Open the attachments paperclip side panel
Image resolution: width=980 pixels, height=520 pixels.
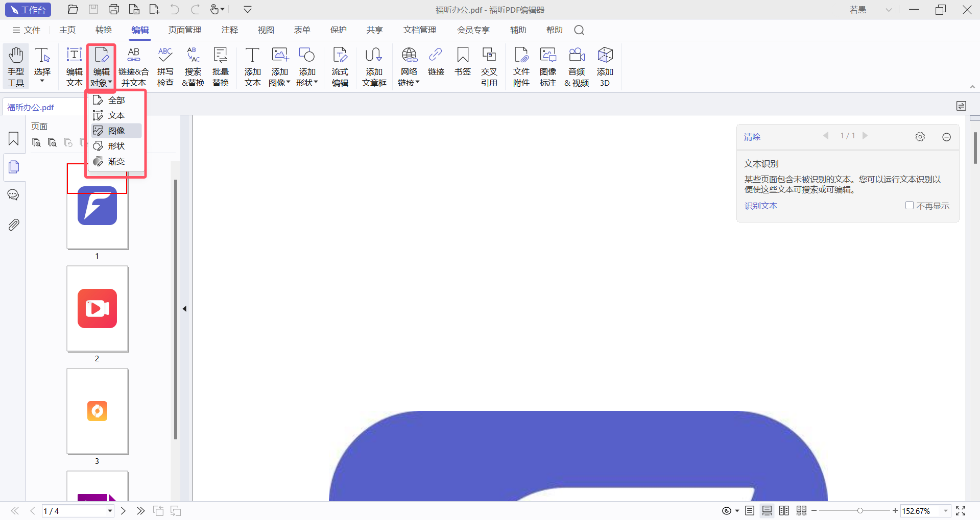tap(14, 225)
